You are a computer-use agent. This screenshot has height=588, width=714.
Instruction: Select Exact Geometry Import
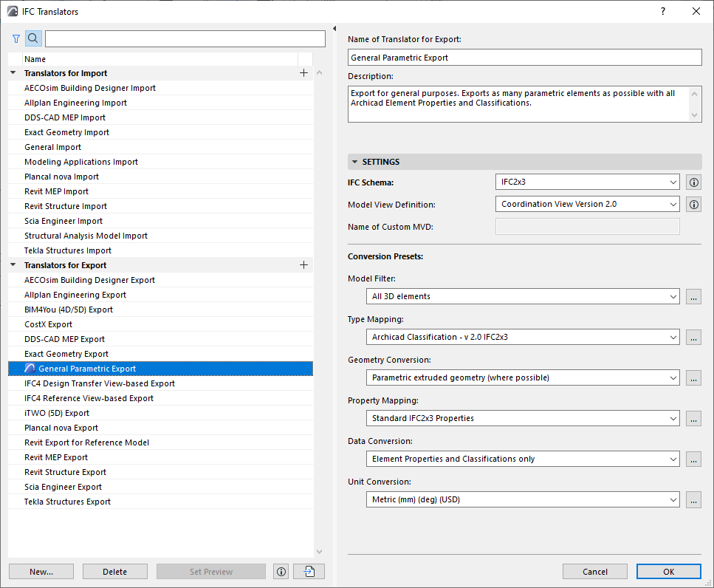160,132
